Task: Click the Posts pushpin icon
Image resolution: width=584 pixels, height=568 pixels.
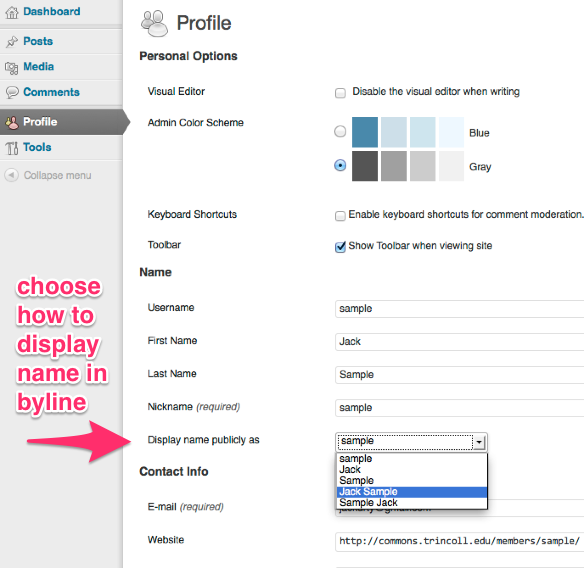Action: pyautogui.click(x=12, y=42)
